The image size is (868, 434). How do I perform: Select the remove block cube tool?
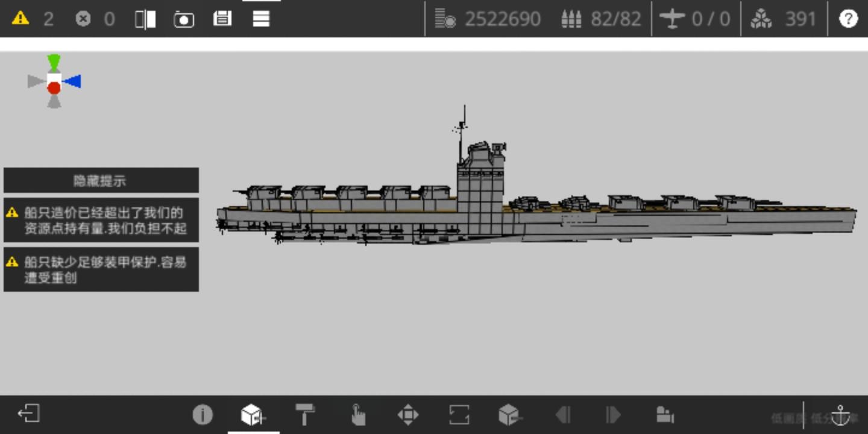[510, 415]
